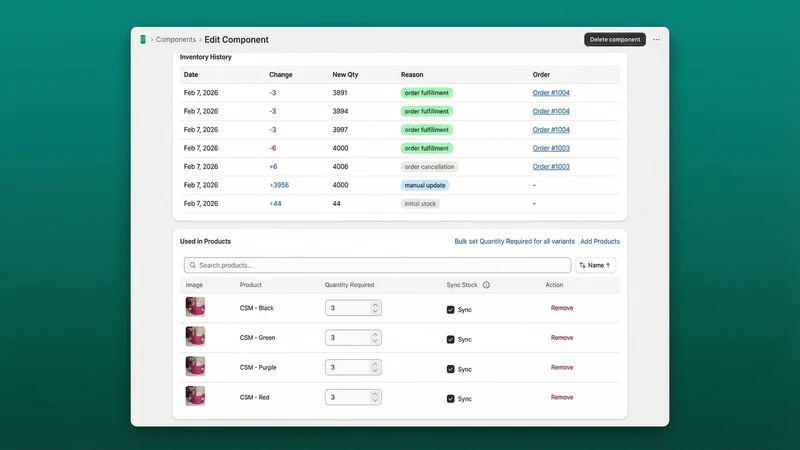Viewport: 800px width, 450px height.
Task: Uncheck Sync for CSM - Green
Action: click(451, 339)
